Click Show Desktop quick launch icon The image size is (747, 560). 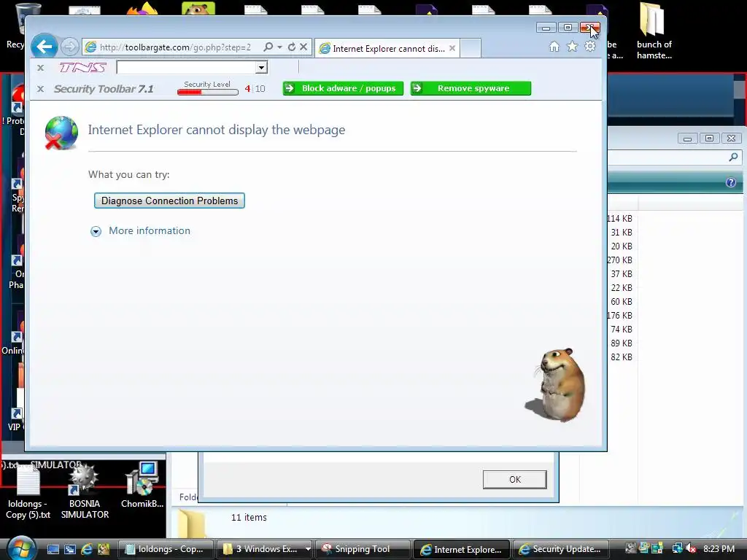[x=53, y=549]
